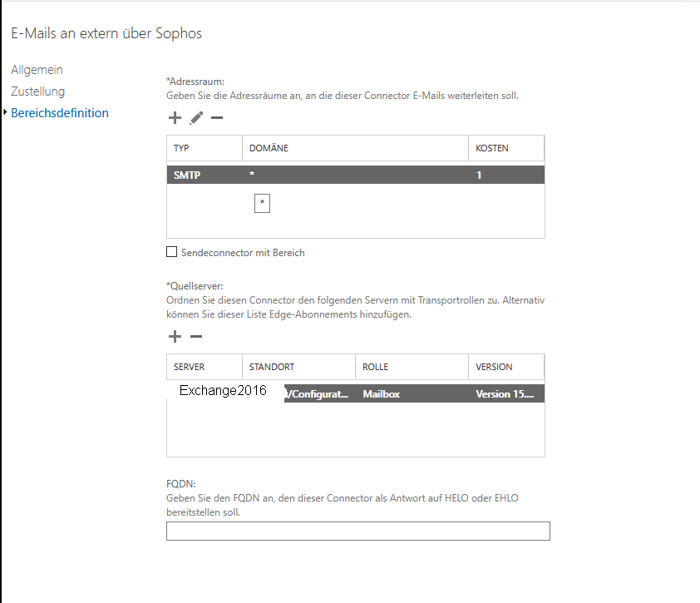This screenshot has width=700, height=603.
Task: Select the SMTP address space row
Action: point(356,175)
